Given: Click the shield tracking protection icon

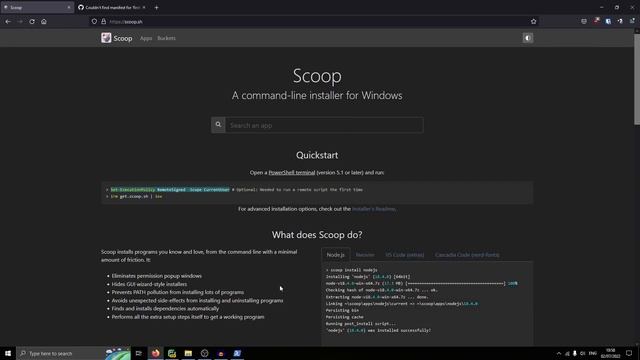Looking at the screenshot, I should click(x=94, y=22).
